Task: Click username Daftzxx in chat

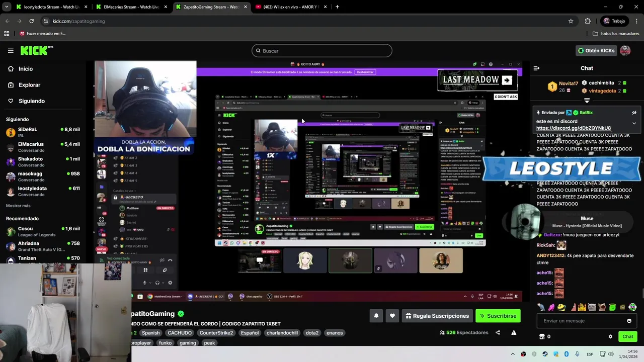Action: tap(552, 235)
